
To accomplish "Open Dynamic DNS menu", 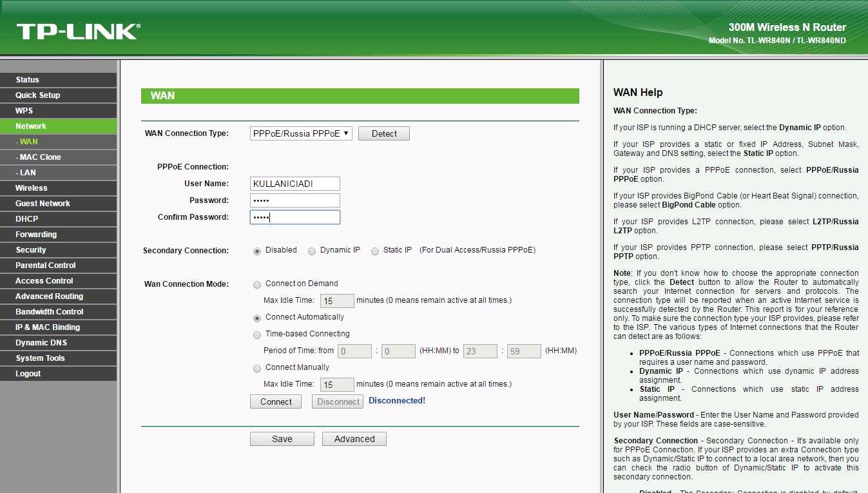I will click(58, 343).
